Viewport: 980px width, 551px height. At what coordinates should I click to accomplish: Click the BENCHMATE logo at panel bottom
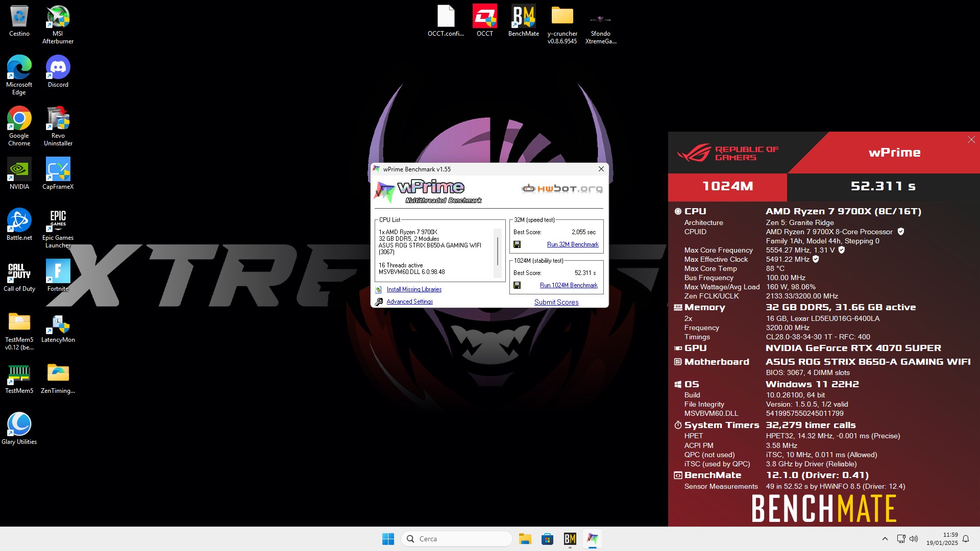pyautogui.click(x=824, y=508)
